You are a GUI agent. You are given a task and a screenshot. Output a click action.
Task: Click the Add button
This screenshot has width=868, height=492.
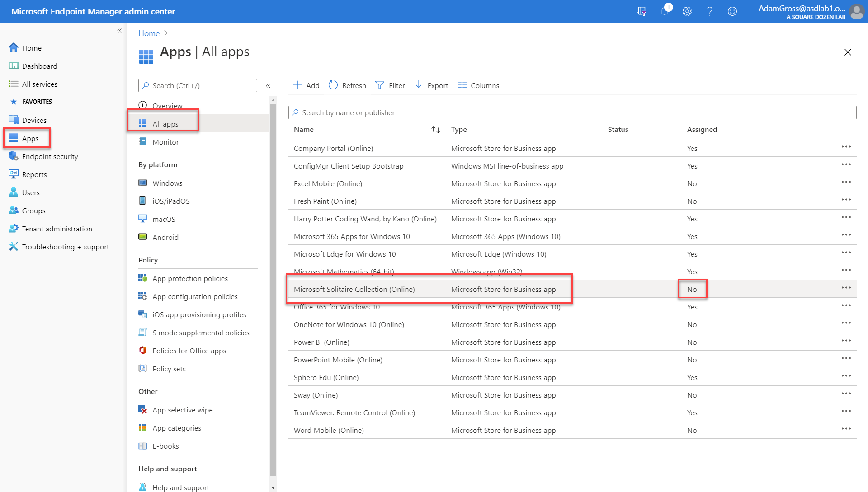coord(306,85)
